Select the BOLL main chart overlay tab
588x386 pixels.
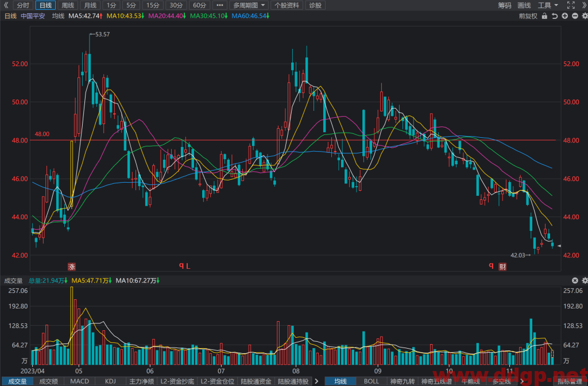372,381
